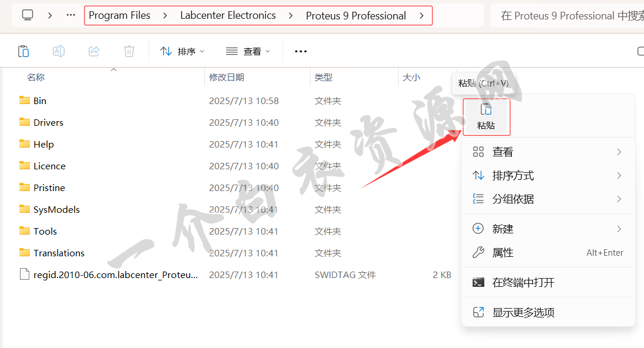Click Proteus 9 Professional in the breadcrumb path
Screen dimensions: 644x348
356,16
